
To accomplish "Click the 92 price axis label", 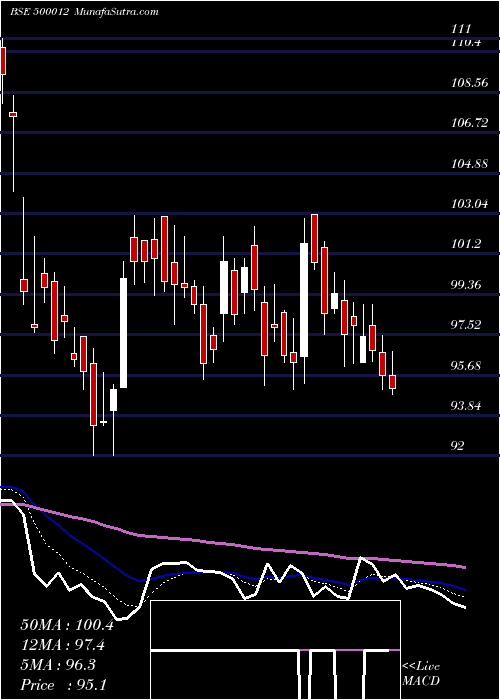I will pos(458,446).
